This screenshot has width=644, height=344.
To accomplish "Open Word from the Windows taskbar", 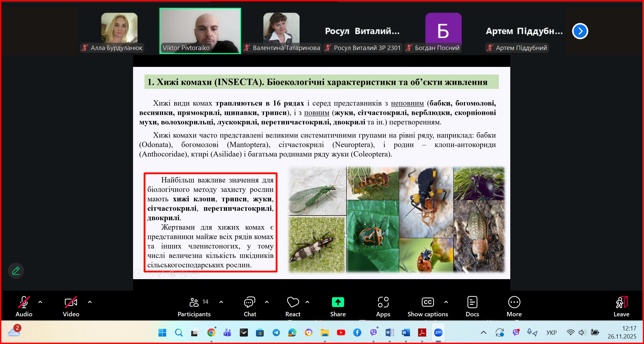I will (390, 333).
